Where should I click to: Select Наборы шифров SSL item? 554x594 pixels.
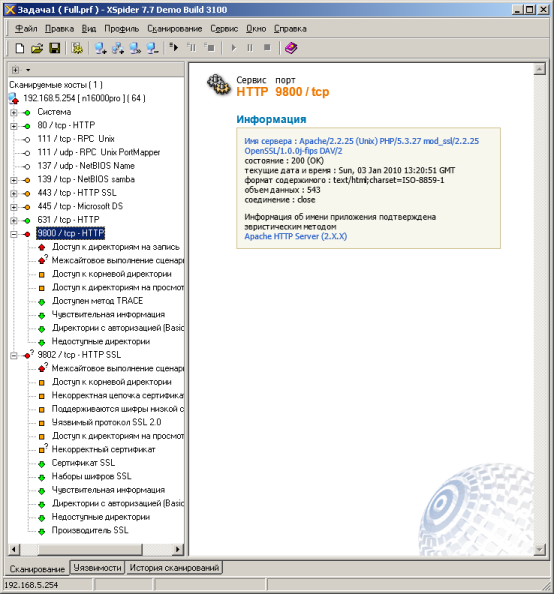coord(91,477)
